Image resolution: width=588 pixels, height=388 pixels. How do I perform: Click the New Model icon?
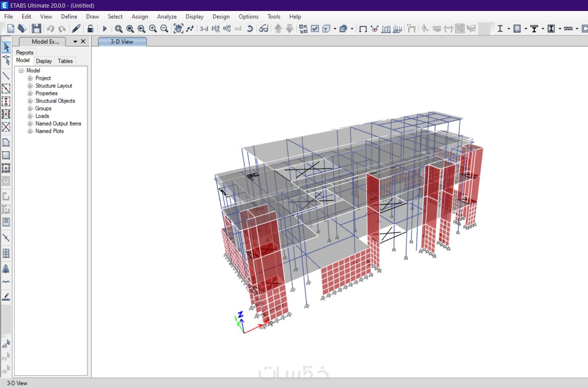tap(11, 28)
